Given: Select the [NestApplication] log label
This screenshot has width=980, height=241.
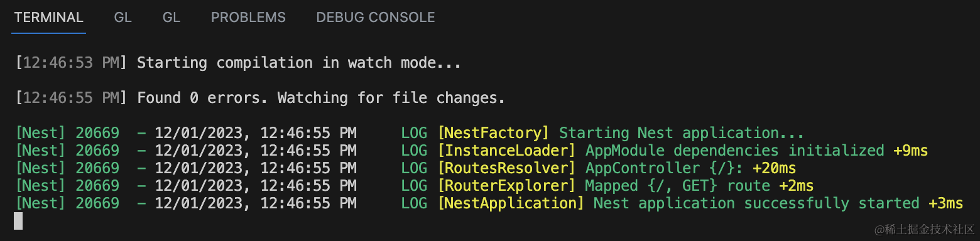Looking at the screenshot, I should (511, 203).
